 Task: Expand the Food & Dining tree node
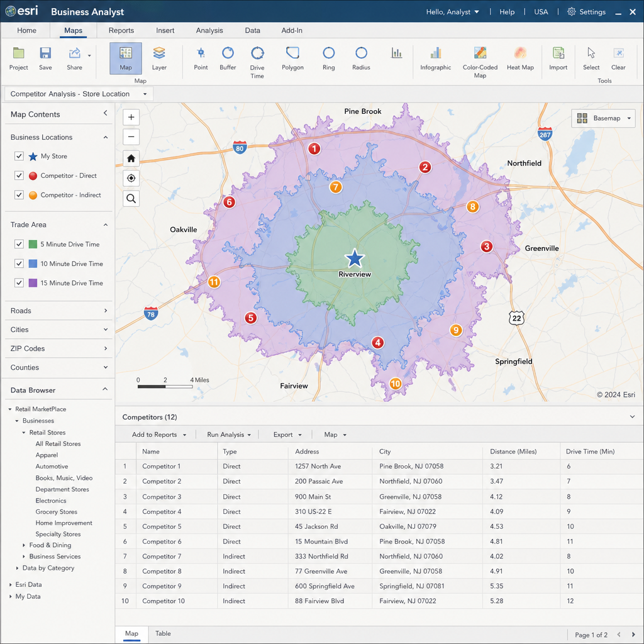(23, 545)
